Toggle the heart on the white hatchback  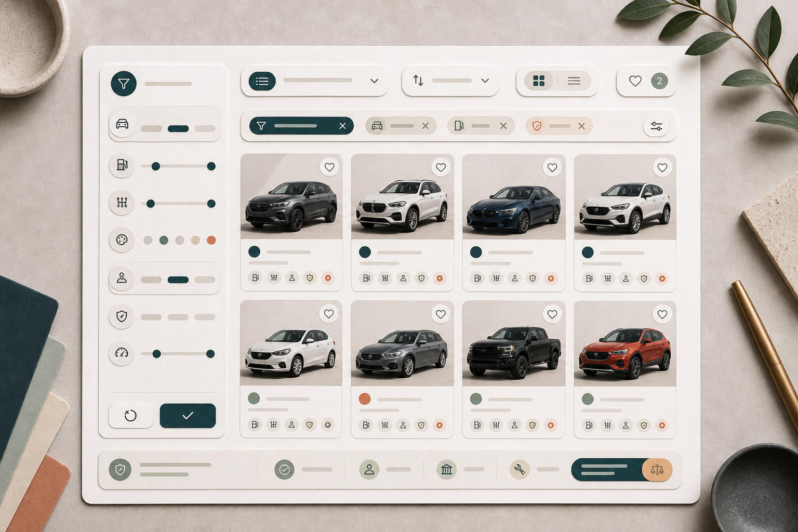(x=329, y=314)
